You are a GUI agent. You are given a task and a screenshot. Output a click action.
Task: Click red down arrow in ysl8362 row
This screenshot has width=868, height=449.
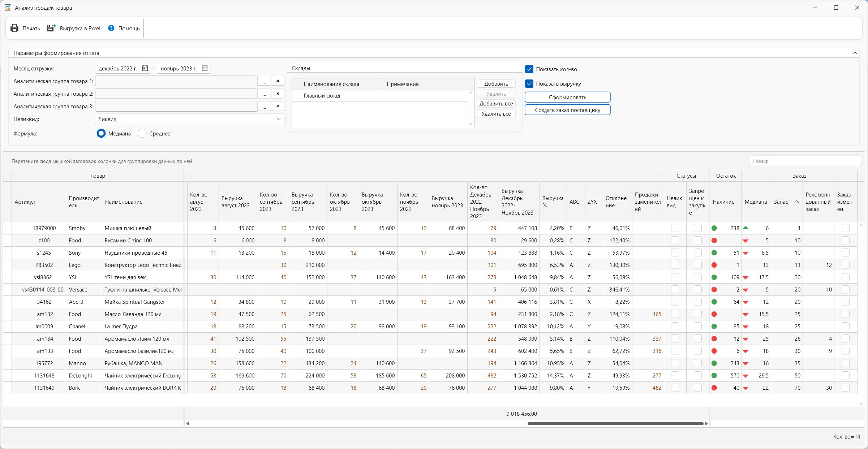[745, 278]
